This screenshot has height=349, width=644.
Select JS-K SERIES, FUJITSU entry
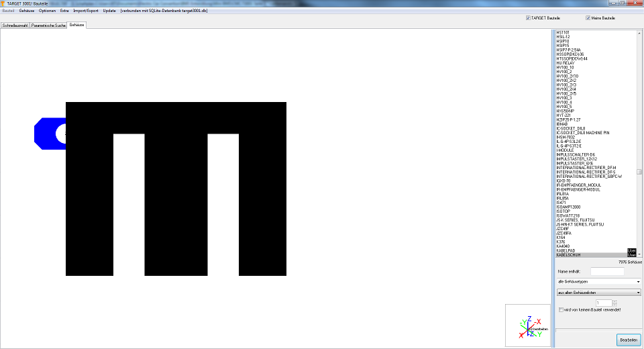(576, 220)
